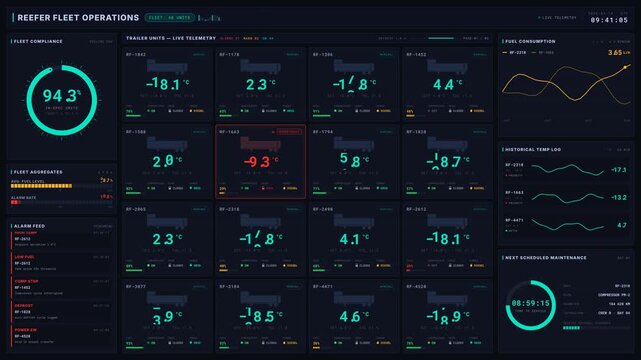This screenshot has height=360, width=641.
Task: Click the trailer icon on the -18.9°C card
Action: point(447,299)
